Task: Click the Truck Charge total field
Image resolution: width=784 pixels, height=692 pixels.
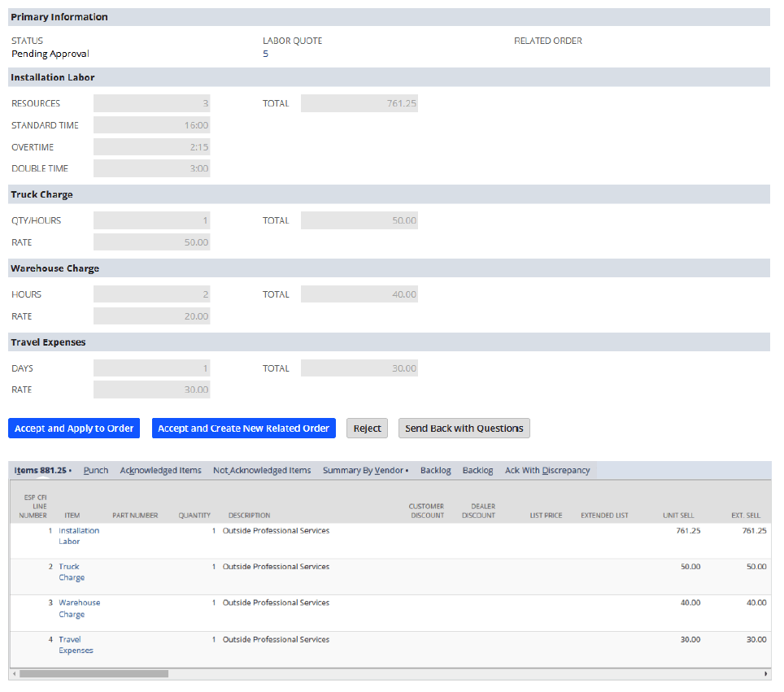Action: pyautogui.click(x=359, y=220)
